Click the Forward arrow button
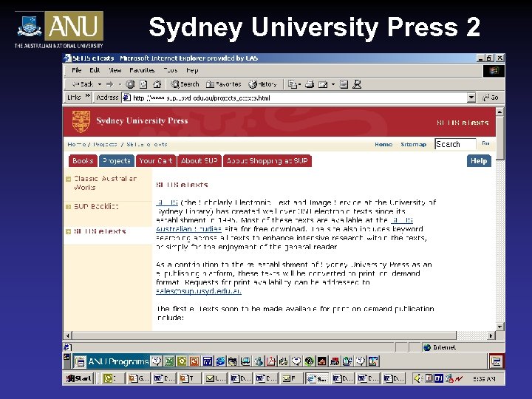This screenshot has height=399, width=532. pyautogui.click(x=109, y=84)
